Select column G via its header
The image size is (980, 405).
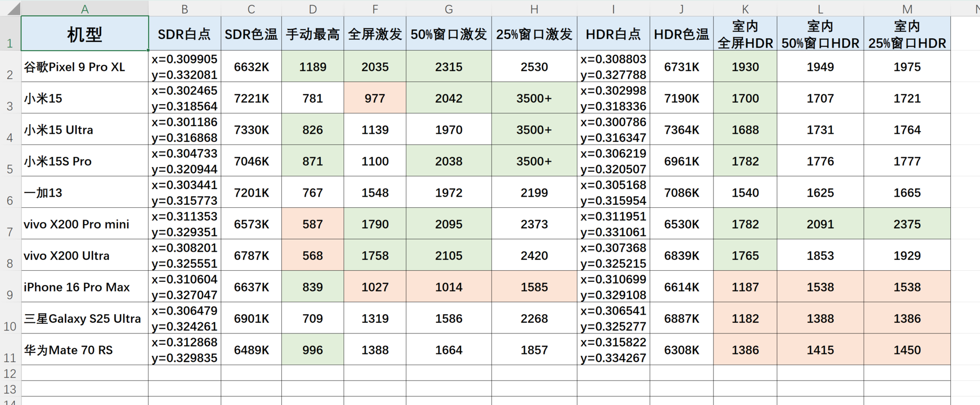coord(449,8)
